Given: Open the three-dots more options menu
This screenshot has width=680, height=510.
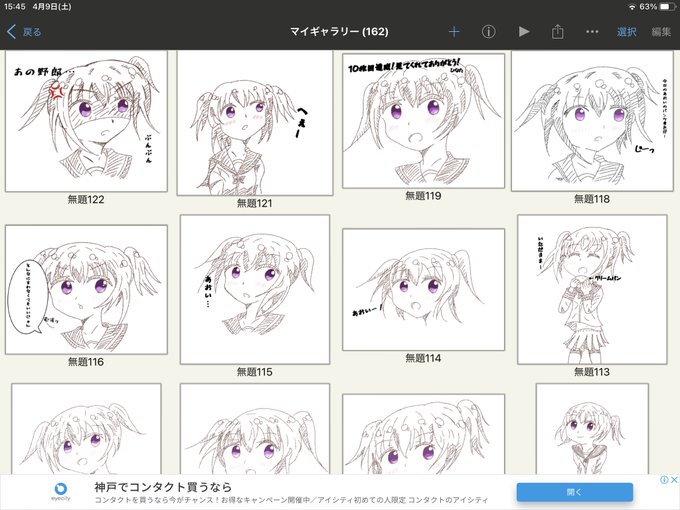Looking at the screenshot, I should 592,32.
